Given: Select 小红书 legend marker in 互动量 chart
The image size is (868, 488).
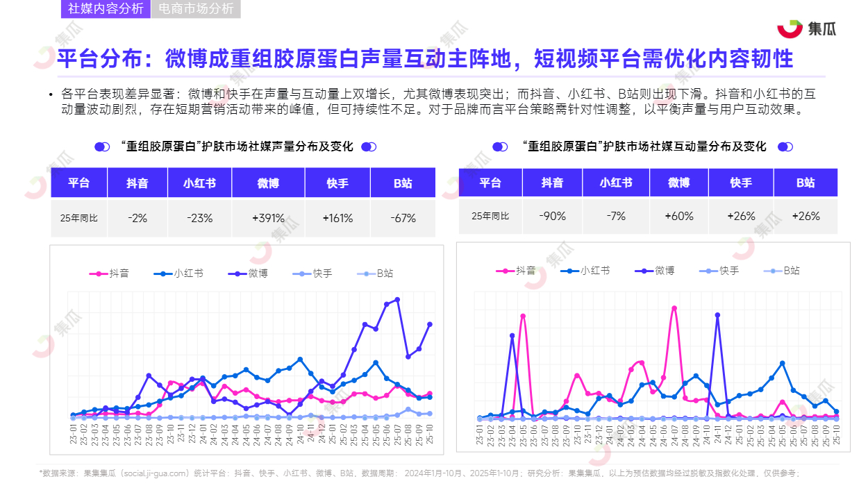Looking at the screenshot, I should (x=569, y=271).
